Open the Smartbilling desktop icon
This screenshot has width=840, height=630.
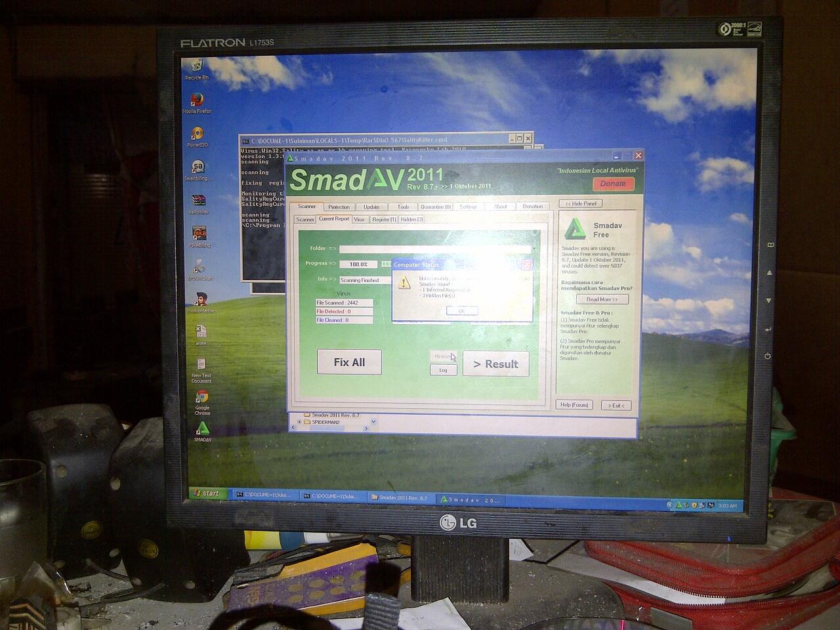coord(197,171)
